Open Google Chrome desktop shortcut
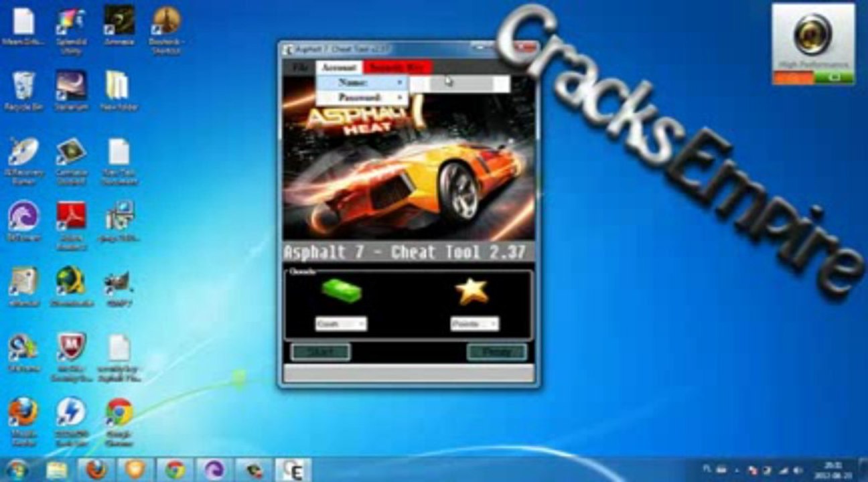The width and height of the screenshot is (868, 482). 119,422
